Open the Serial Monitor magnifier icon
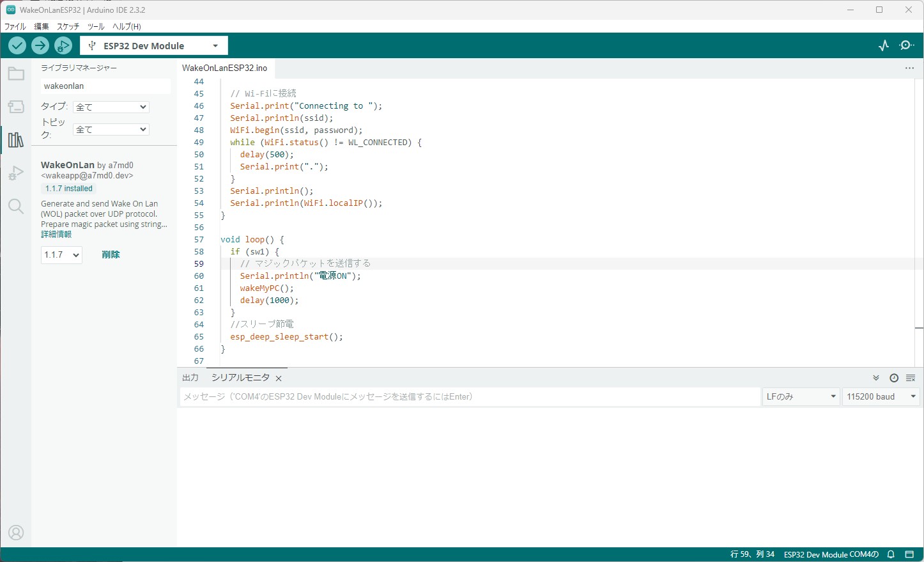 (x=907, y=45)
